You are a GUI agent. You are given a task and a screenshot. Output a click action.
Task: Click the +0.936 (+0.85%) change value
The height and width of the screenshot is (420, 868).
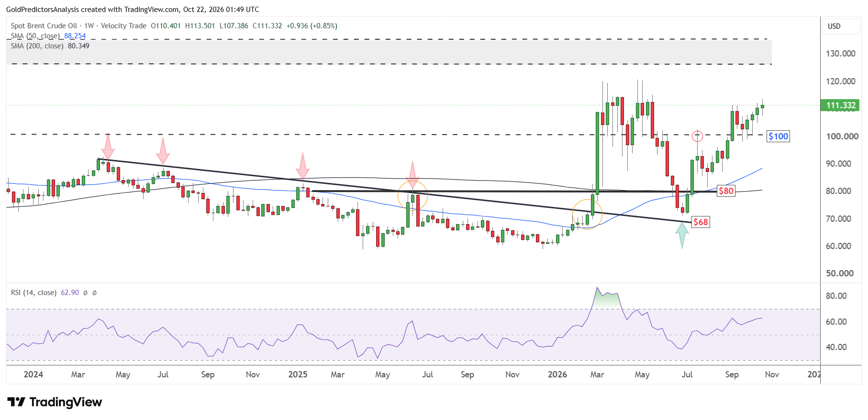[312, 26]
